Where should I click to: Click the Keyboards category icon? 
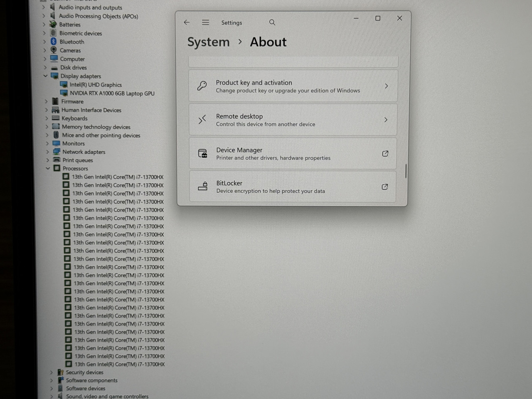pyautogui.click(x=56, y=118)
